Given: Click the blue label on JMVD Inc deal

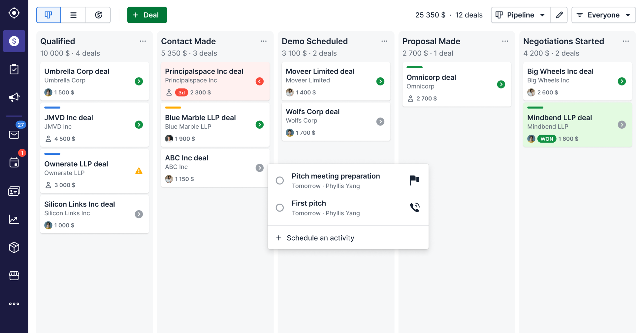Looking at the screenshot, I should [52, 108].
